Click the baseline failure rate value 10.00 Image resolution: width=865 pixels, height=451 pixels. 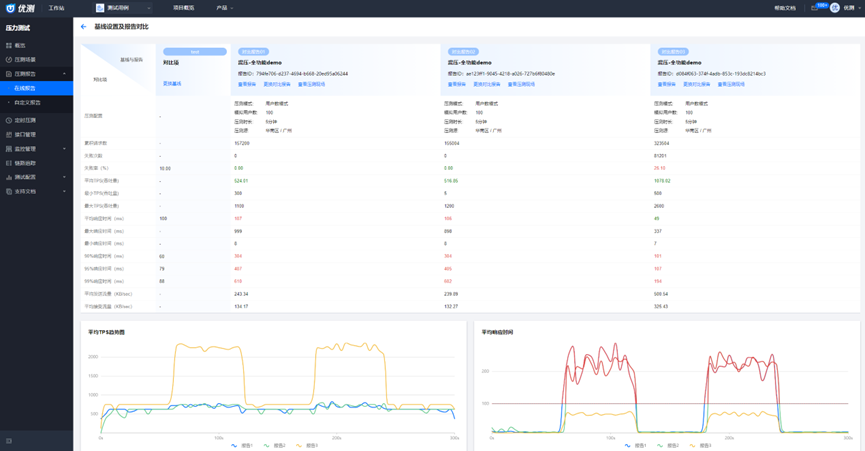click(x=165, y=169)
